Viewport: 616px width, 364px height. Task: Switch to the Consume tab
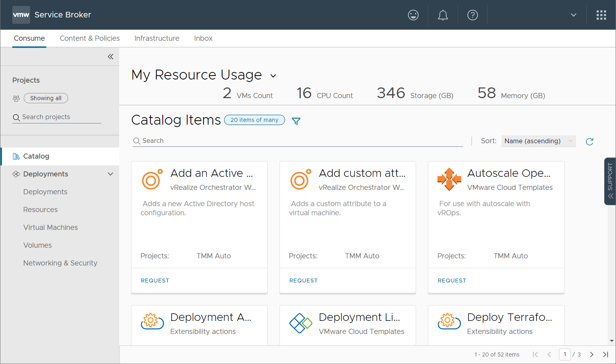pyautogui.click(x=29, y=38)
